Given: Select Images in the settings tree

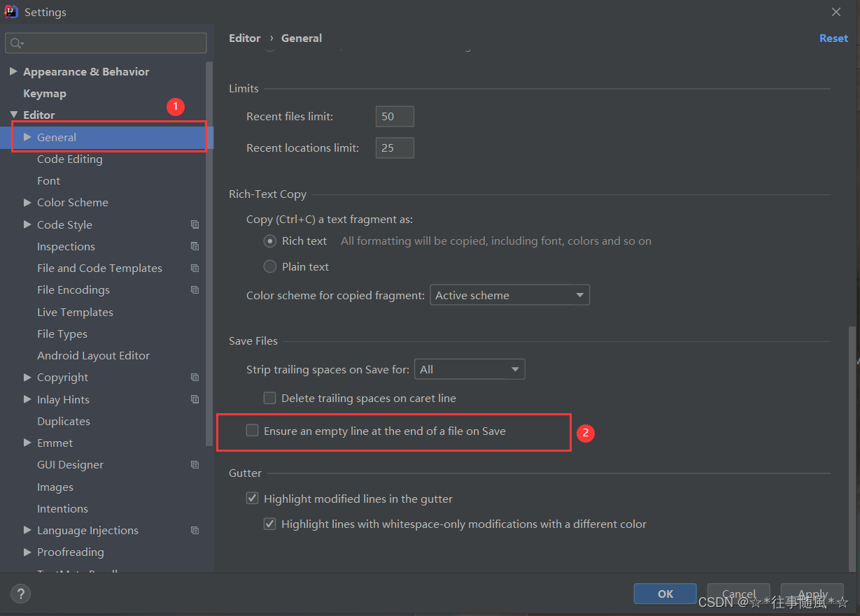Looking at the screenshot, I should tap(55, 487).
